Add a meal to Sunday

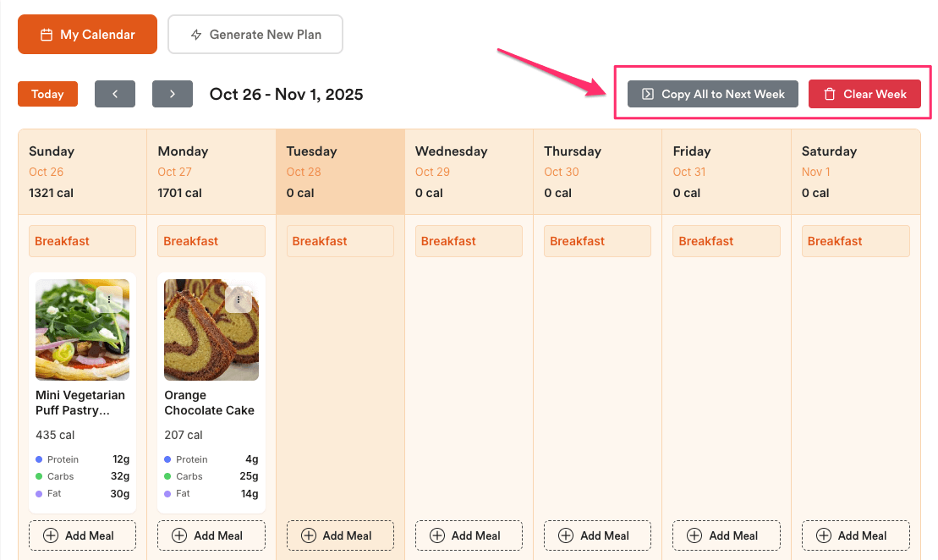[x=83, y=535]
